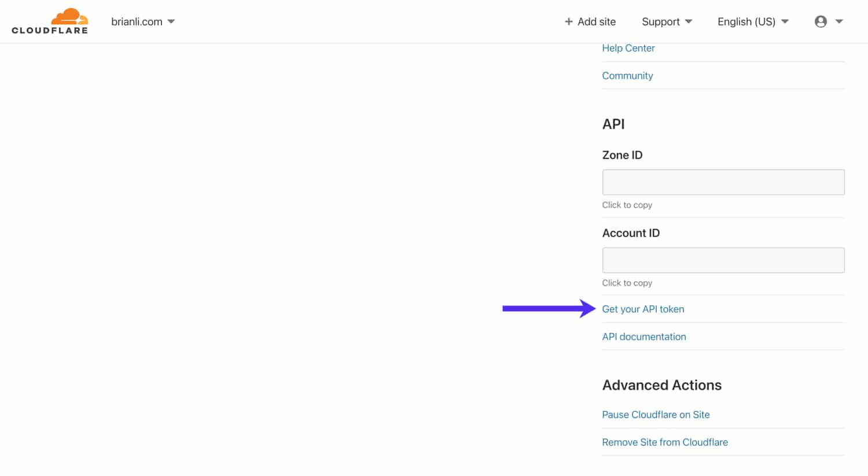Open the English (US) language selector
This screenshot has width=868, height=476.
click(752, 21)
